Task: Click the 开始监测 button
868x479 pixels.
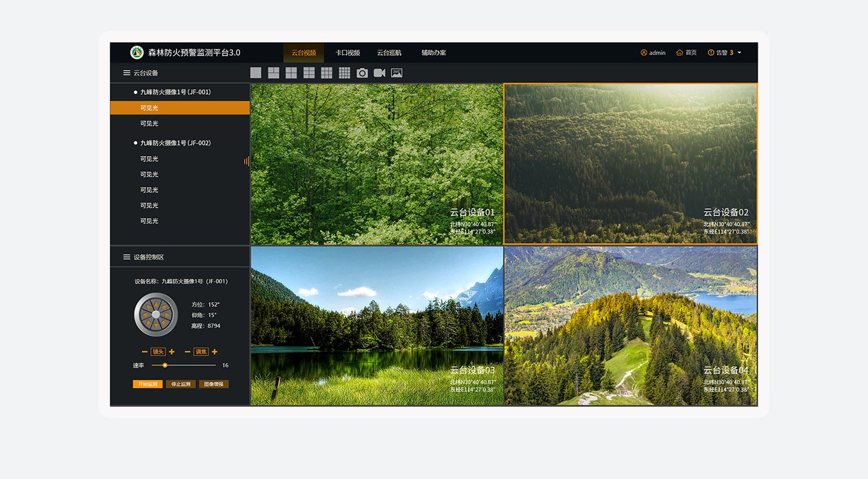Action: (x=148, y=384)
